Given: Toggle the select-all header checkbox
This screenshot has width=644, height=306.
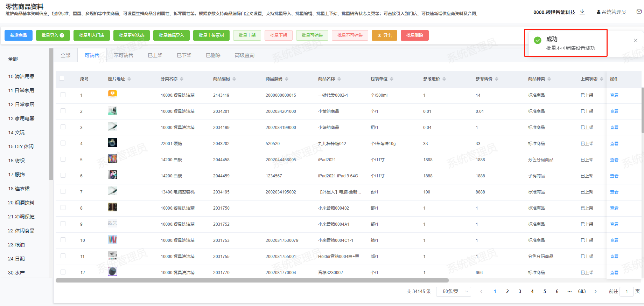Looking at the screenshot, I should point(62,78).
